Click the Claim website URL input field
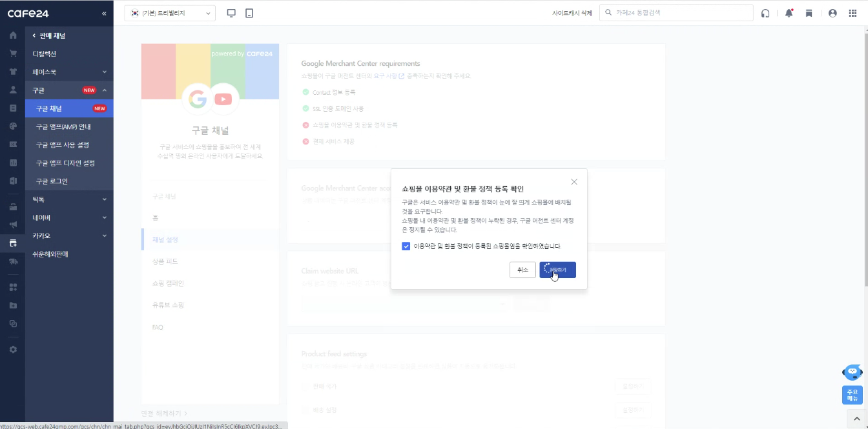Image resolution: width=868 pixels, height=429 pixels. (404, 303)
